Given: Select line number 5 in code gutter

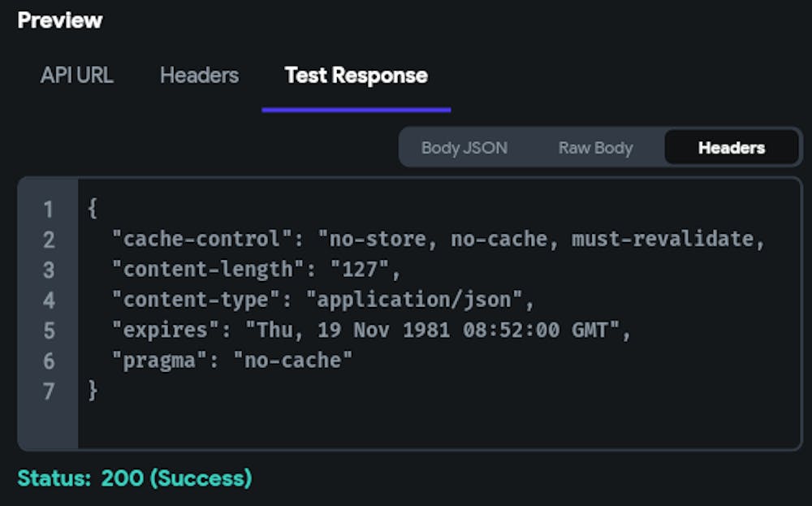Looking at the screenshot, I should [x=48, y=331].
